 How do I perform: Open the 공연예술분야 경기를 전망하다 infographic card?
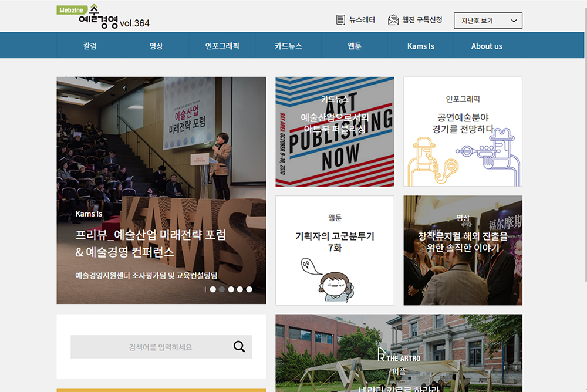pyautogui.click(x=463, y=132)
